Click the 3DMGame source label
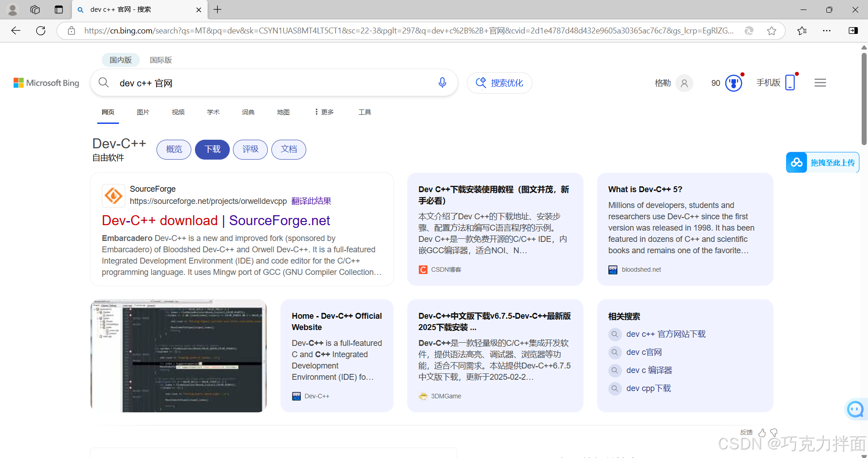Viewport: 868px width, 458px height. point(446,396)
